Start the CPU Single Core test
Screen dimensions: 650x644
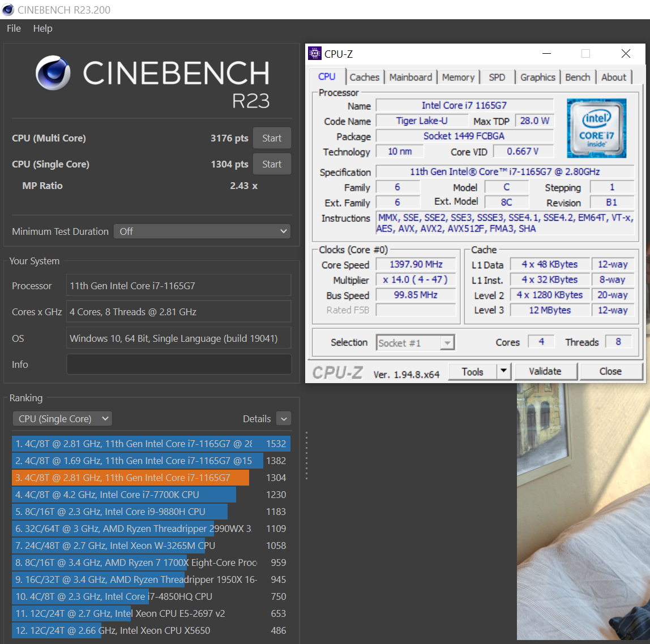pyautogui.click(x=272, y=164)
